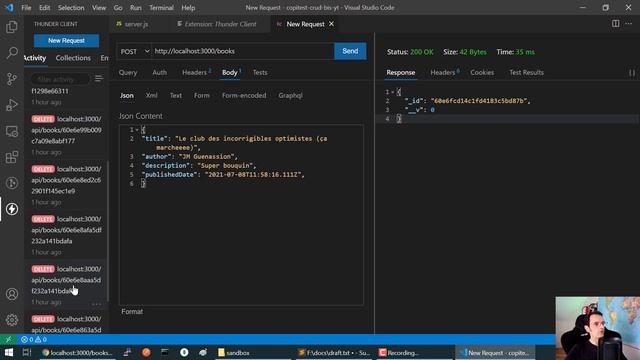
Task: Click the response panel toggle icon at right
Action: [x=632, y=73]
